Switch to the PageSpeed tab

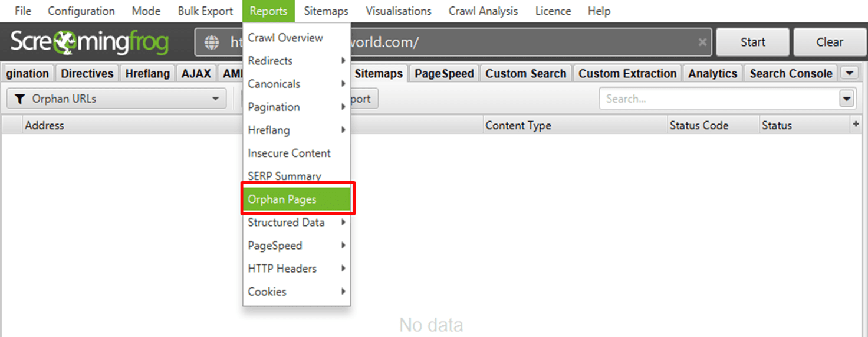(x=444, y=74)
